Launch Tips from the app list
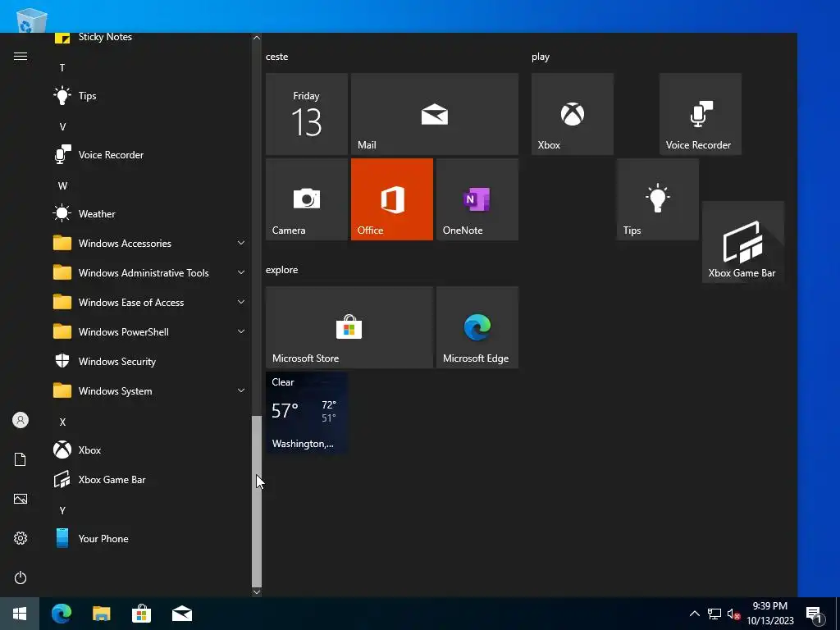Viewport: 840px width, 630px height. pos(150,96)
